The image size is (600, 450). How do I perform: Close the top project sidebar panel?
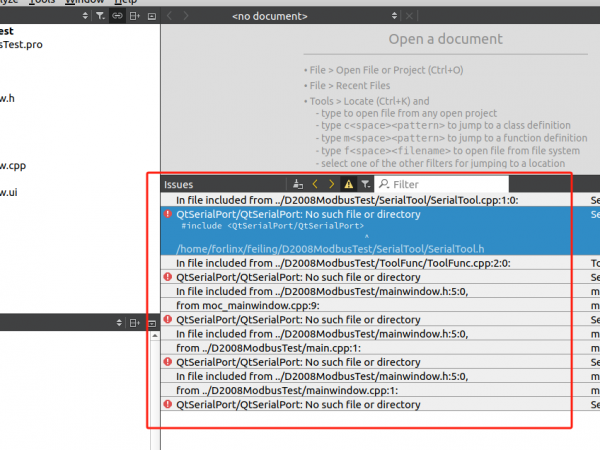151,17
